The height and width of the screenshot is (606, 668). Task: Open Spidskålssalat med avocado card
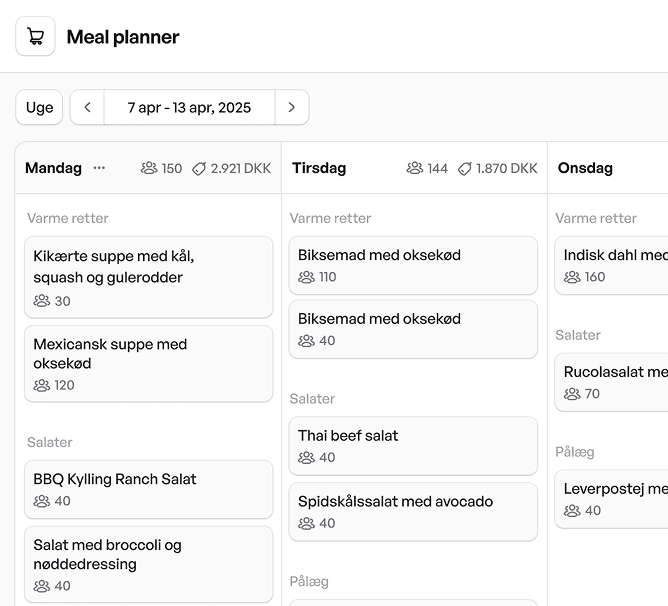coord(413,511)
